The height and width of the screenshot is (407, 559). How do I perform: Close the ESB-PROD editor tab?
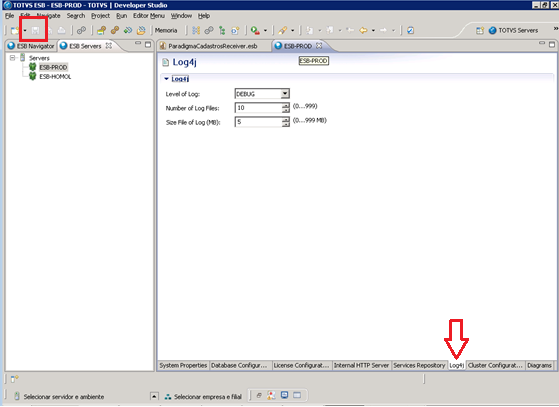click(319, 46)
